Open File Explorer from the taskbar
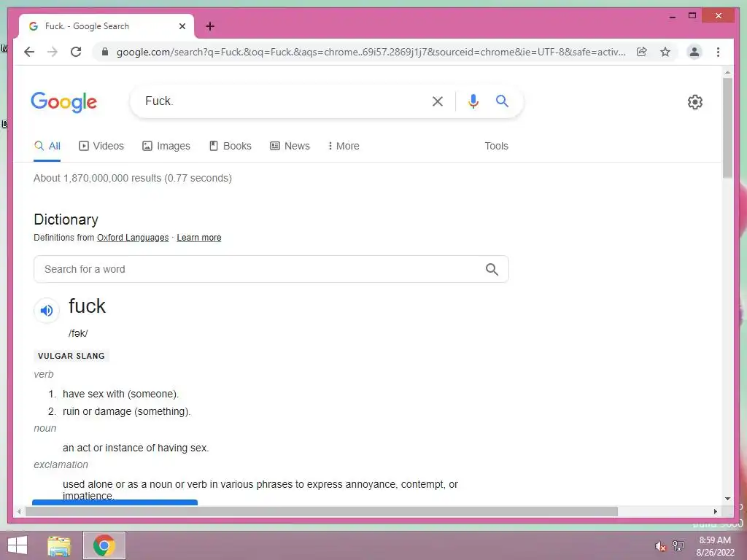Image resolution: width=747 pixels, height=560 pixels. click(59, 545)
